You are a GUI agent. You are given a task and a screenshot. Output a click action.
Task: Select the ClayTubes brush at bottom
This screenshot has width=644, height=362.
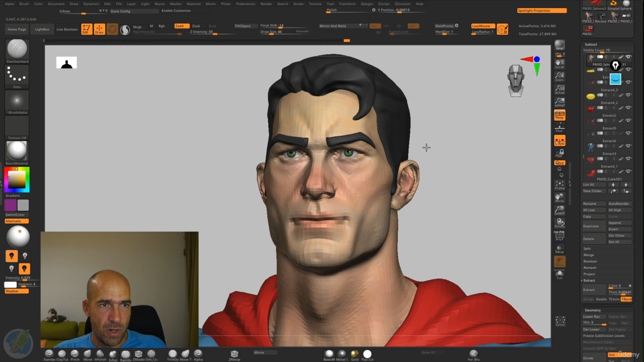click(62, 355)
